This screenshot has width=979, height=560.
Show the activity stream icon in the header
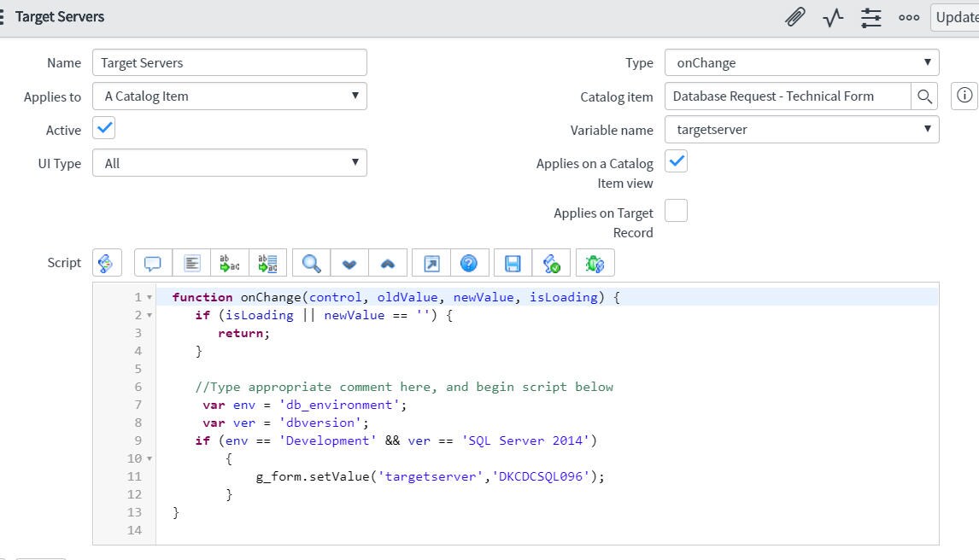pos(832,16)
